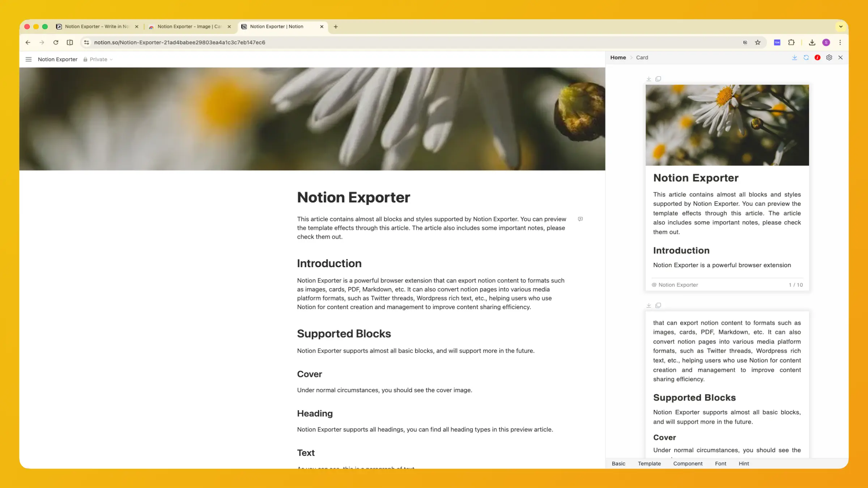Open the Chrome extensions puzzle icon
Image resolution: width=868 pixels, height=488 pixels.
[791, 42]
